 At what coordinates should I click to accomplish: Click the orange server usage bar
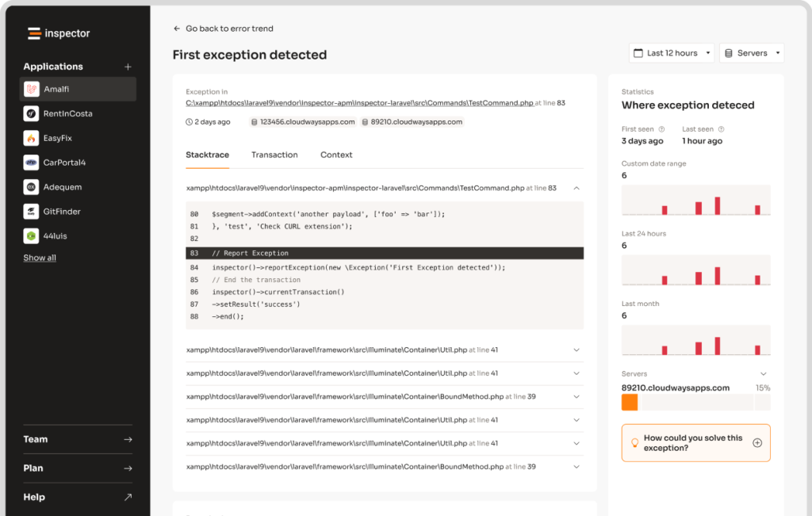coord(630,402)
